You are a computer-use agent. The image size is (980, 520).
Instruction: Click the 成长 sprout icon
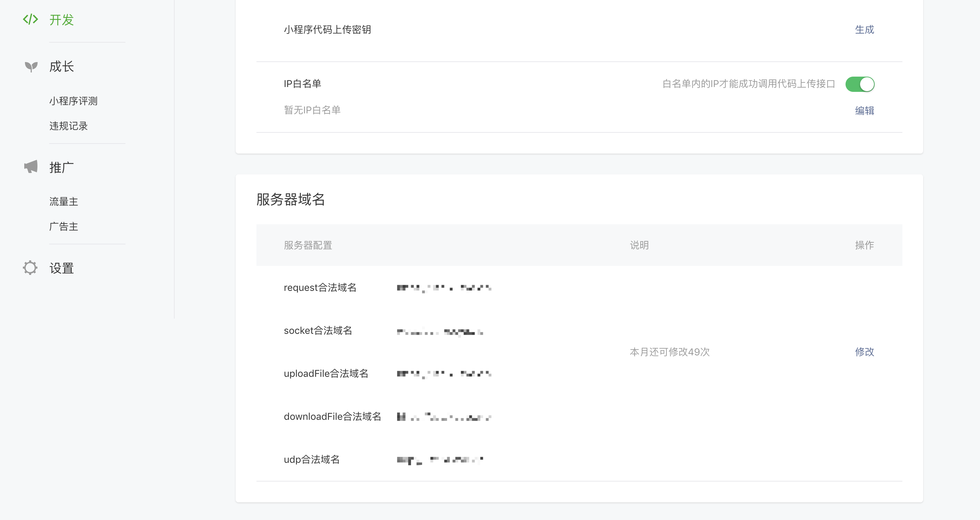click(31, 67)
